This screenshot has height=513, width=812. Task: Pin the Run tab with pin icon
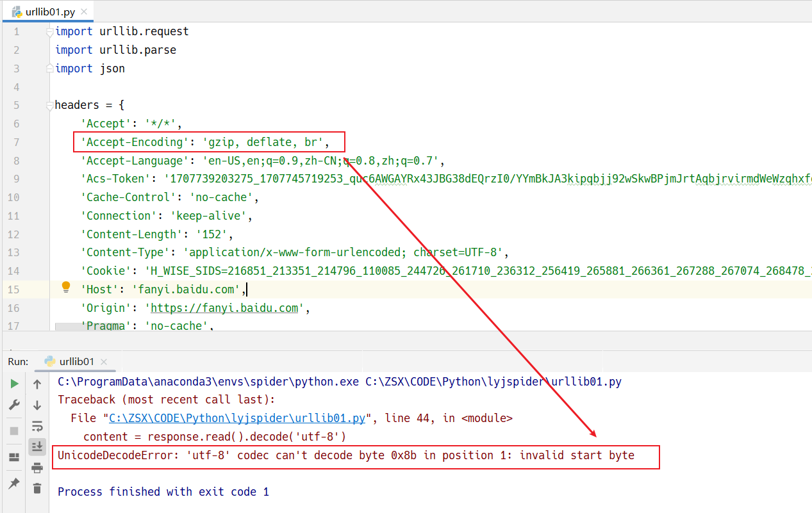[14, 484]
